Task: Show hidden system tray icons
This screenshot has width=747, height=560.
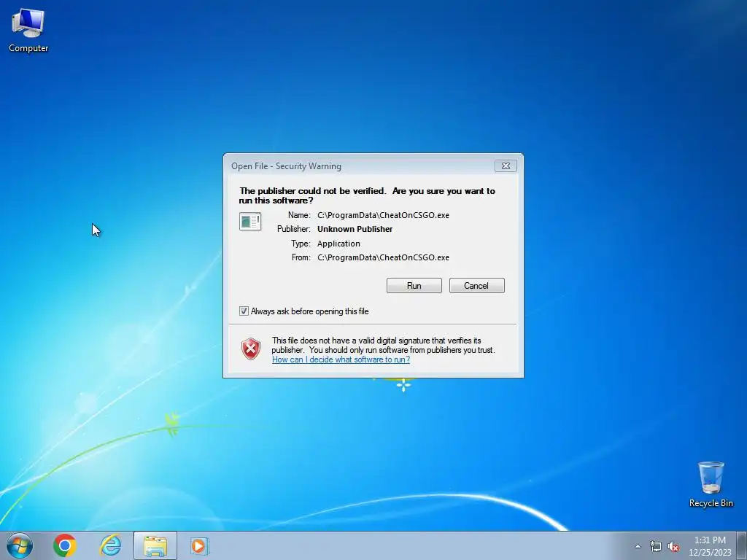Action: coord(638,546)
